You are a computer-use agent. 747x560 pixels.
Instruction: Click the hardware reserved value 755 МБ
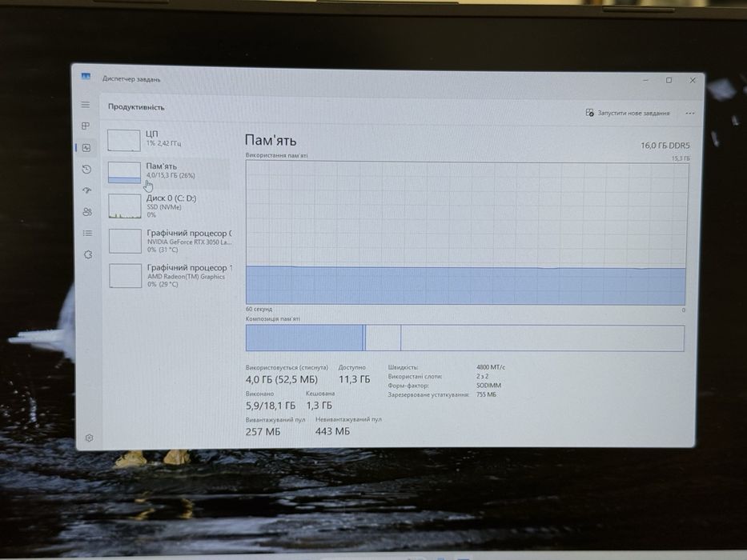[x=487, y=394]
